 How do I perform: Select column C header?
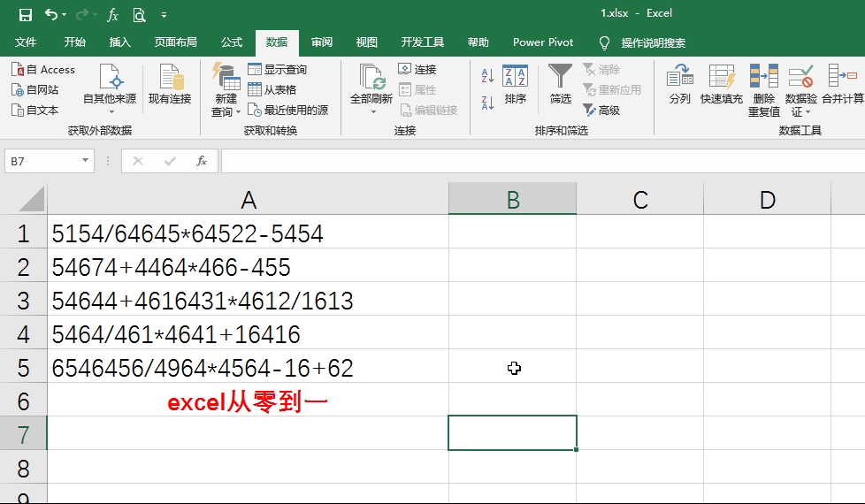click(640, 199)
